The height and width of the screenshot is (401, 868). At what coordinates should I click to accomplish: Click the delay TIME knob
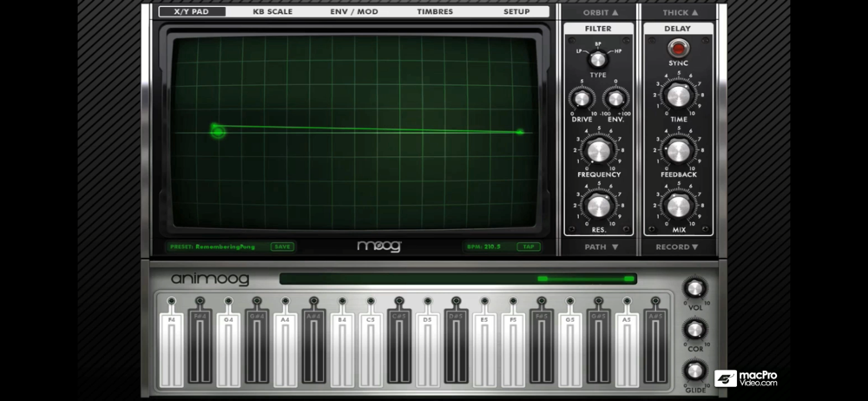pyautogui.click(x=678, y=95)
